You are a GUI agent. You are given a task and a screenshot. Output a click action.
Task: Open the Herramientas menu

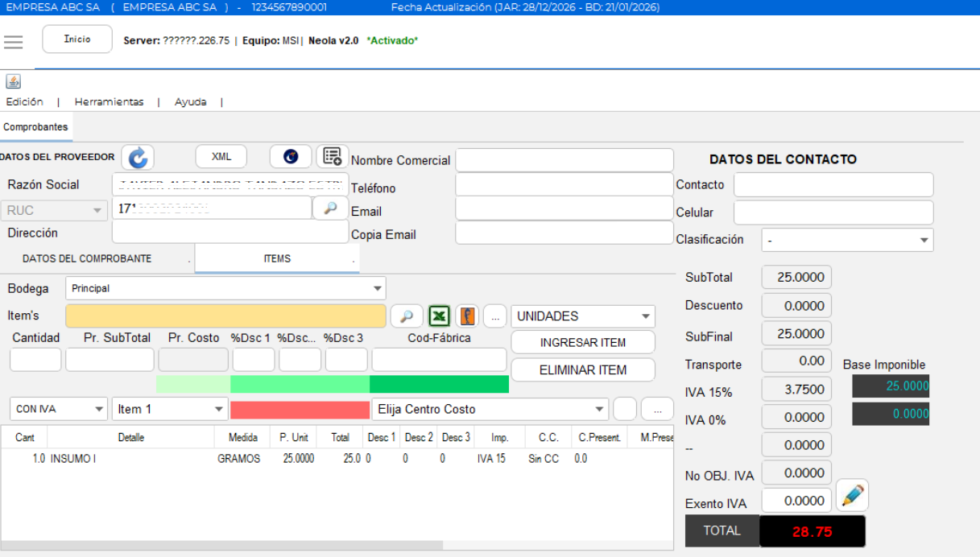[109, 102]
